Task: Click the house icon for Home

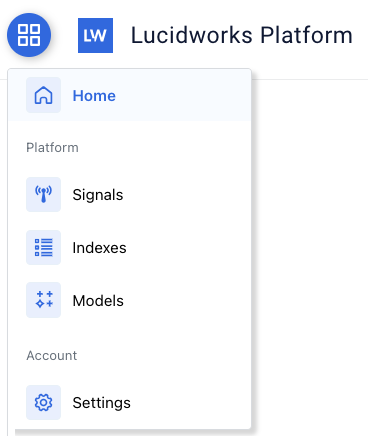Action: [x=43, y=95]
